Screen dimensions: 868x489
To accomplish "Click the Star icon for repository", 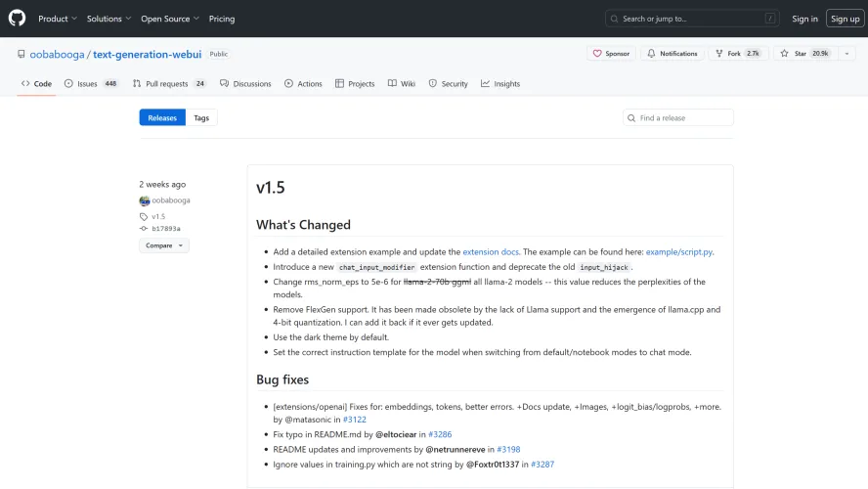I will coord(786,54).
